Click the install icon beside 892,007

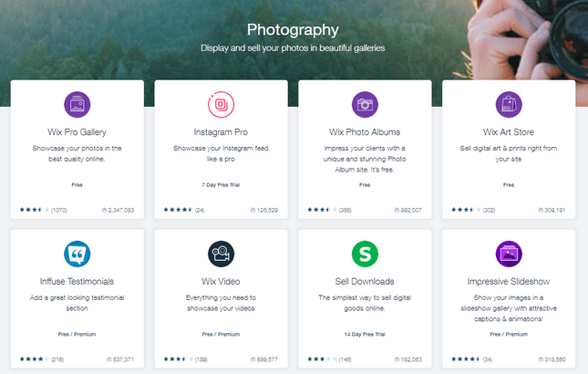(397, 210)
